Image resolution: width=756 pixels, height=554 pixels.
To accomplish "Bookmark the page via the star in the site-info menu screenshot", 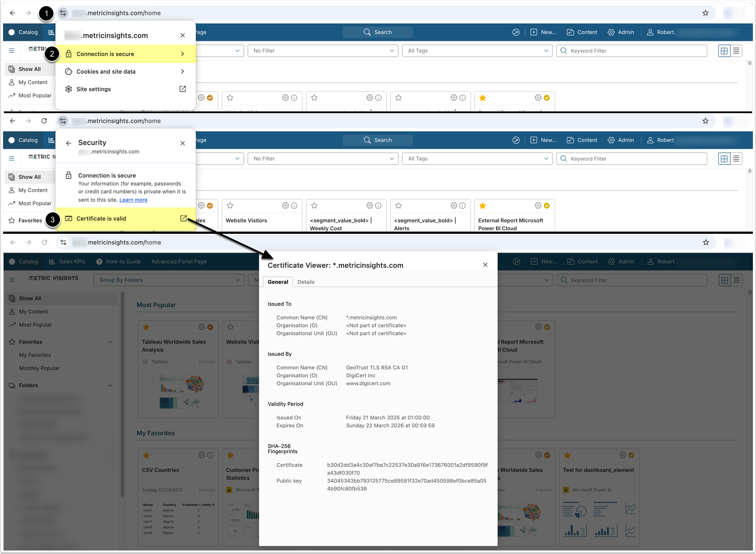I will pyautogui.click(x=706, y=13).
